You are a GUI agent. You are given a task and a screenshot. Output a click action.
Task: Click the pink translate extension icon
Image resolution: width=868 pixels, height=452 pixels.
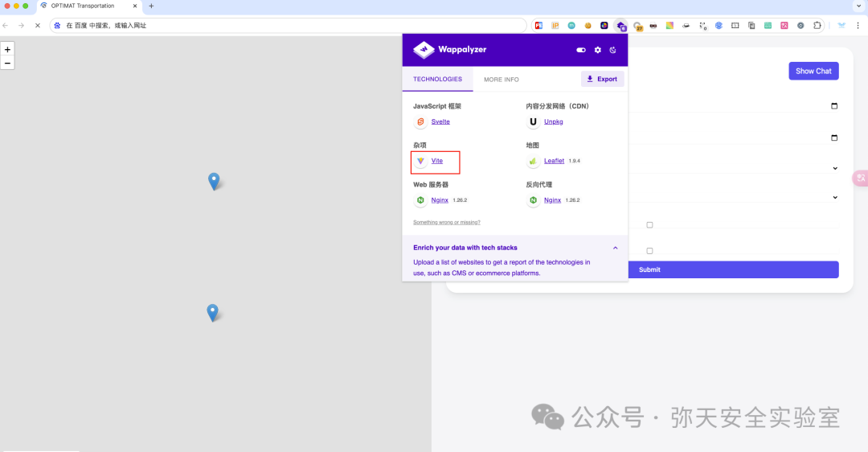click(x=784, y=26)
